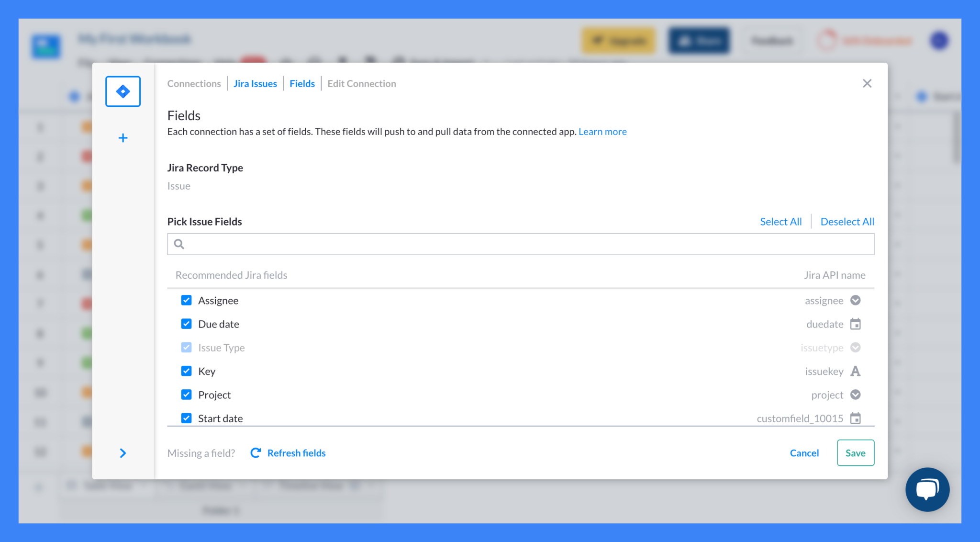Cancel the field changes
The image size is (980, 542).
[804, 453]
